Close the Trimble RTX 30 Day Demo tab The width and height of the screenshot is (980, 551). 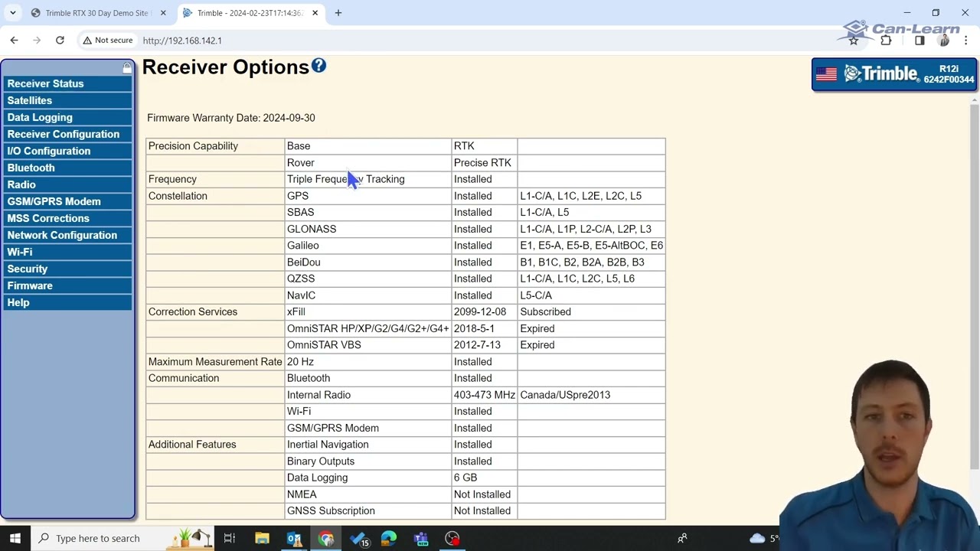tap(163, 13)
